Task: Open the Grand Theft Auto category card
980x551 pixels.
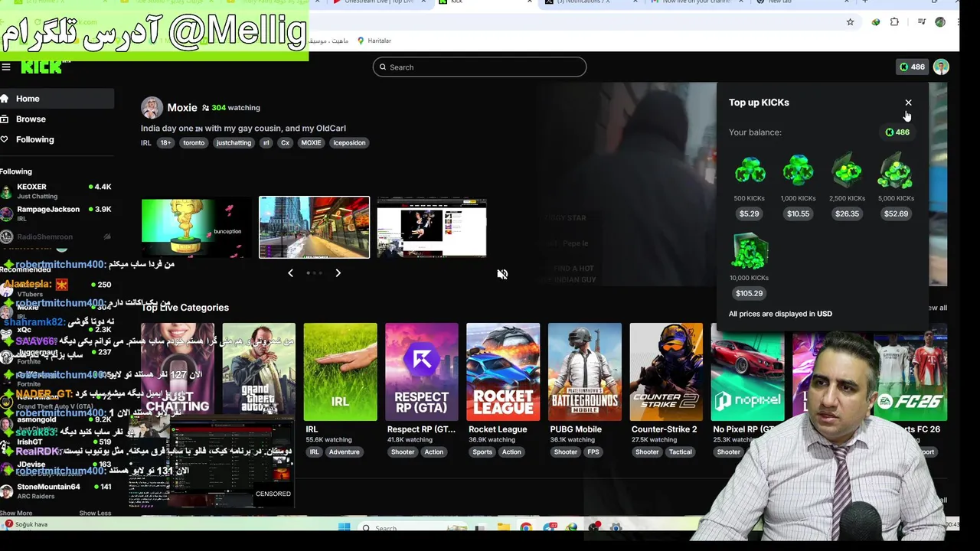Action: [x=259, y=372]
